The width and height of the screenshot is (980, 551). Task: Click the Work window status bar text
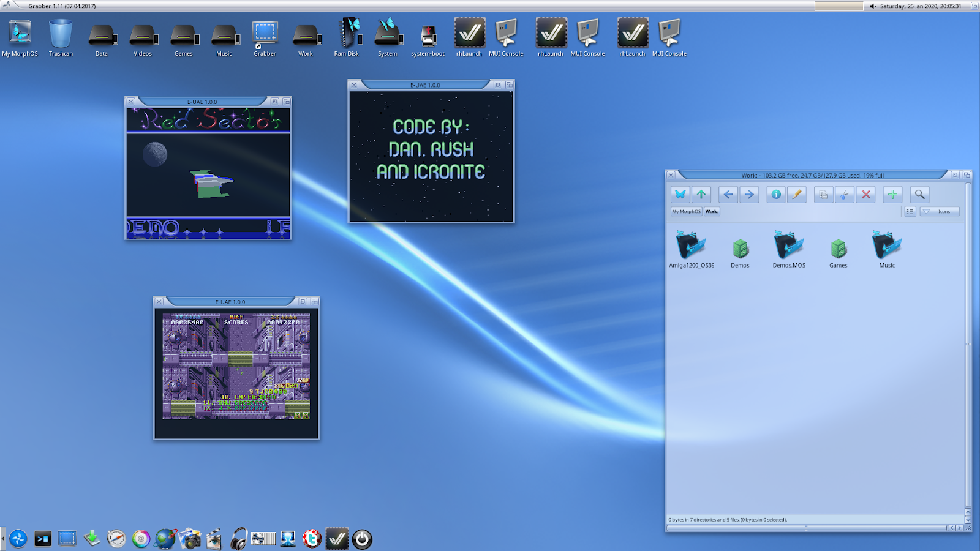coord(728,520)
